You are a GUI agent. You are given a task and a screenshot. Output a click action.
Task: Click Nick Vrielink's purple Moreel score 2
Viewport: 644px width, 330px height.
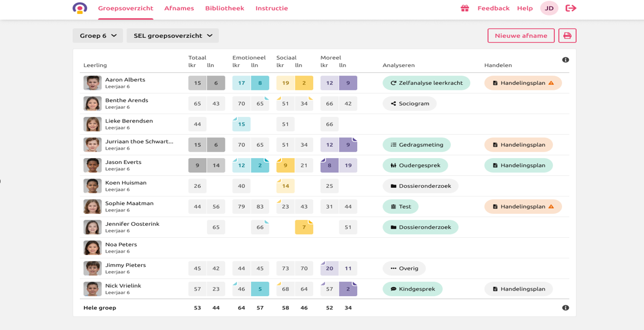coord(348,289)
